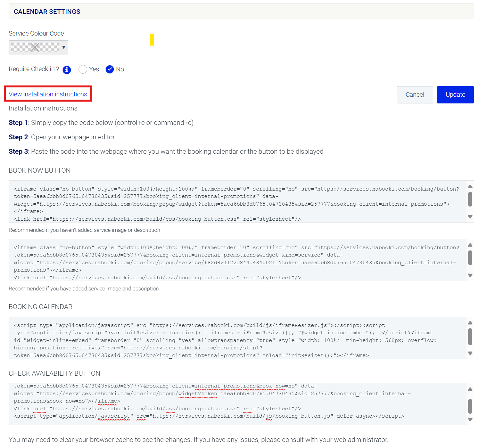Click up arrow in Booking Calendar code box
Viewport: 479px width, 448px height.
(470, 323)
